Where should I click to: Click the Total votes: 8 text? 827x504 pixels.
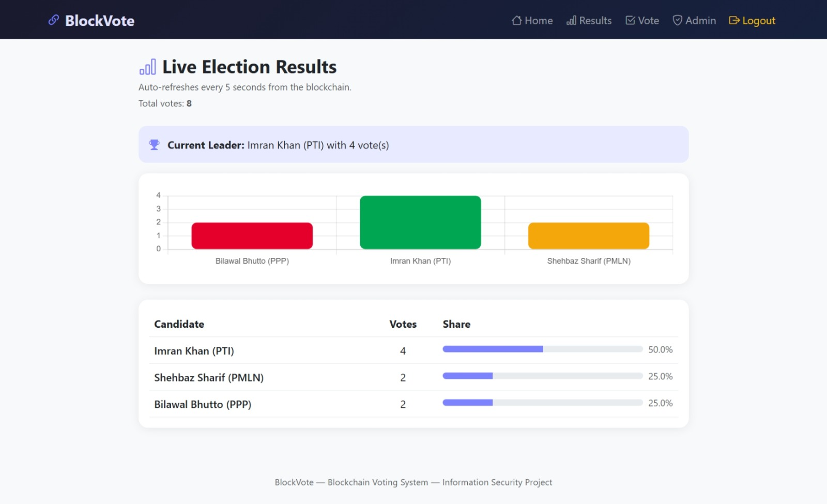click(x=165, y=103)
